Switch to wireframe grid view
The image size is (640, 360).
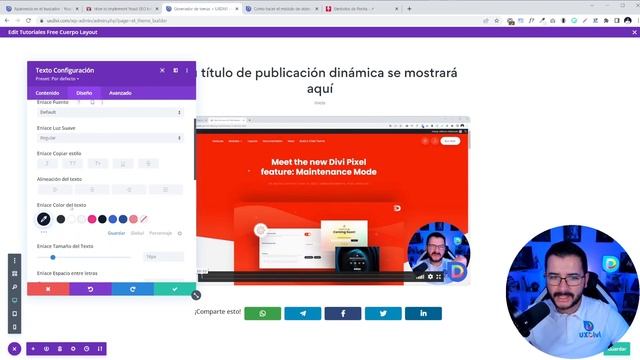tap(15, 273)
